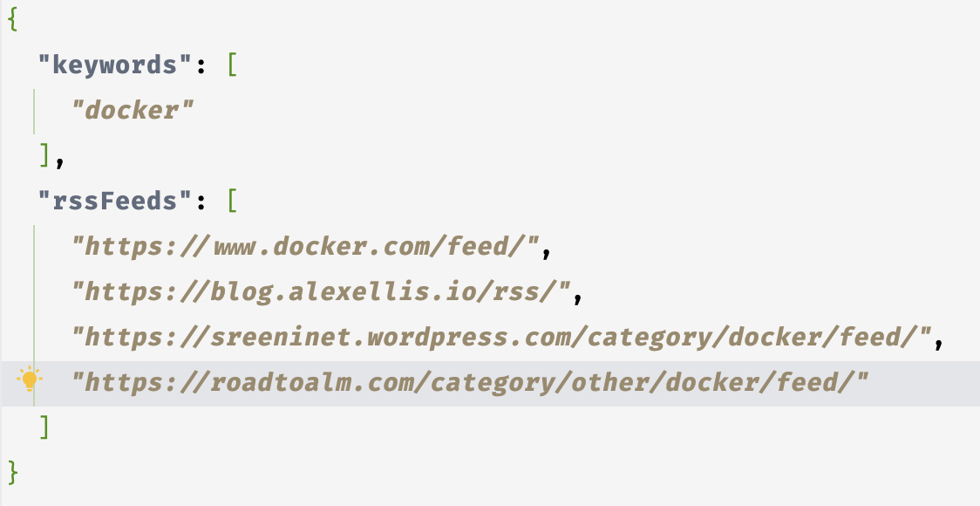980x506 pixels.
Task: Click the closing bracket of rssFeeds array
Action: coord(44,427)
